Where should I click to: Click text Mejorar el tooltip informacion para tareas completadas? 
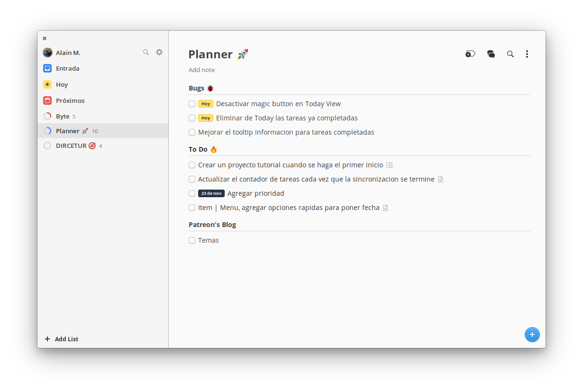click(x=286, y=132)
